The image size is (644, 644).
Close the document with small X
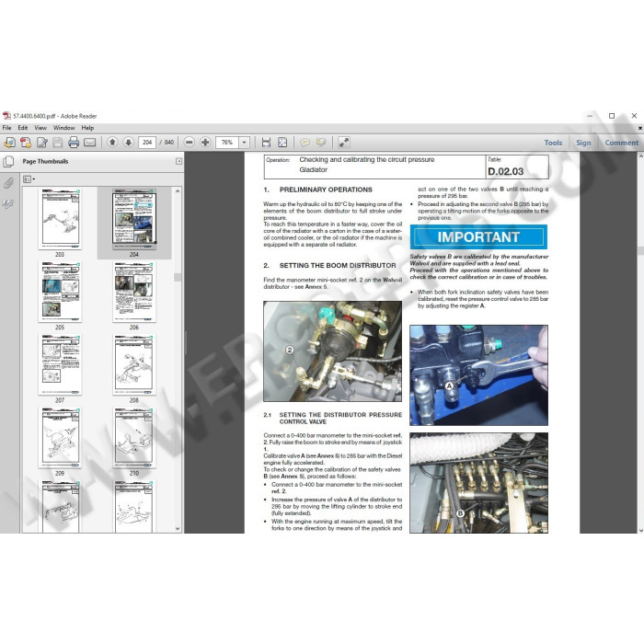click(x=640, y=128)
